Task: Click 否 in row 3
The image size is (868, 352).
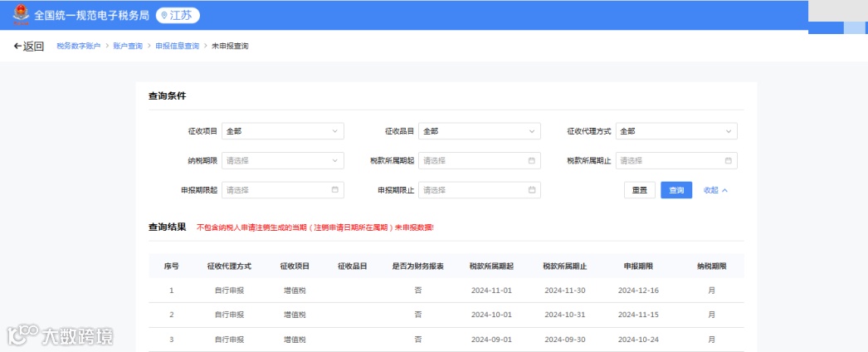Action: 418,340
